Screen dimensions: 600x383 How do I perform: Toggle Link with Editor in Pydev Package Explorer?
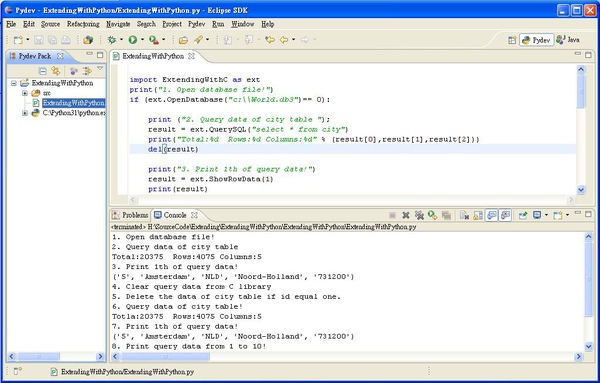pos(56,71)
